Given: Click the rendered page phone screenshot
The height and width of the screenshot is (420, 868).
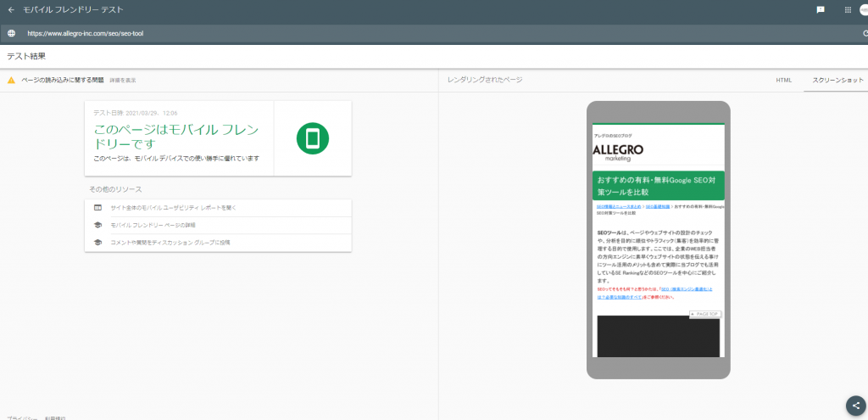Looking at the screenshot, I should pyautogui.click(x=658, y=240).
